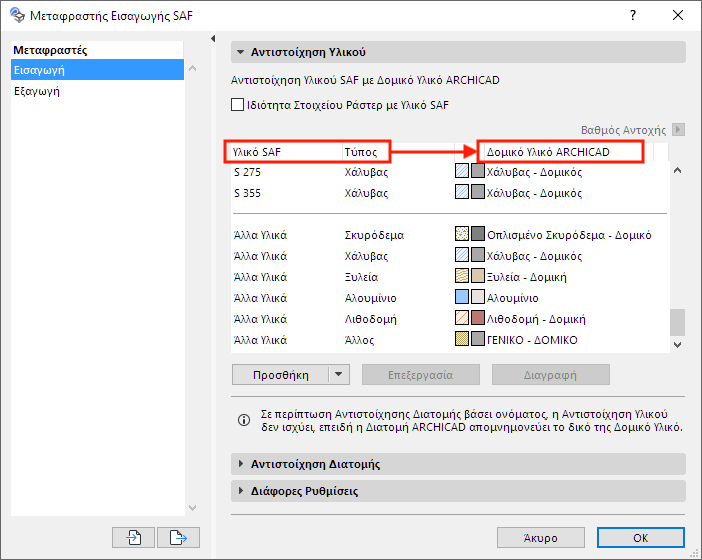Click the fill icon in ΓΕΝΙΚΟ - ΔΟΜΙΚΟ row

click(x=462, y=338)
